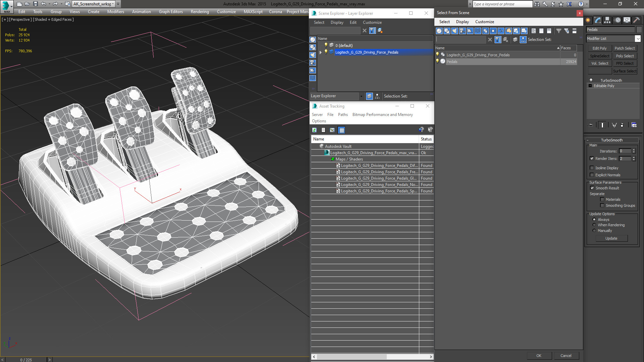Toggle Sort by Layer in Select From Scene
This screenshot has width=644, height=362.
(x=515, y=40)
